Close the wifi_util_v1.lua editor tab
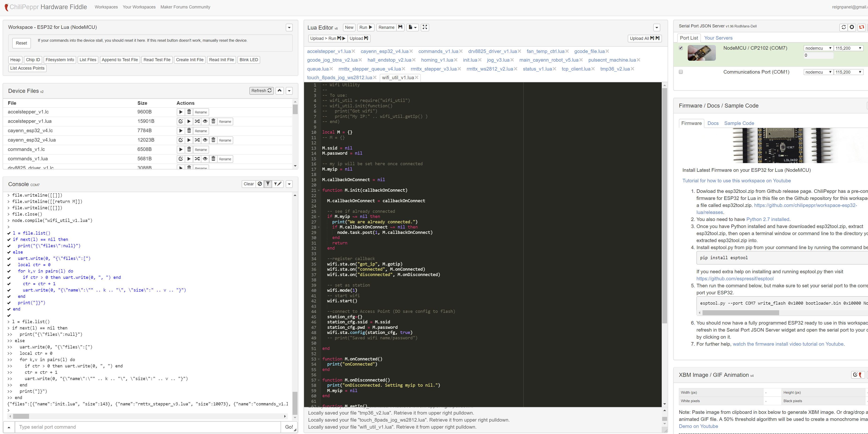Viewport: 868px width, 434px height. pos(417,78)
